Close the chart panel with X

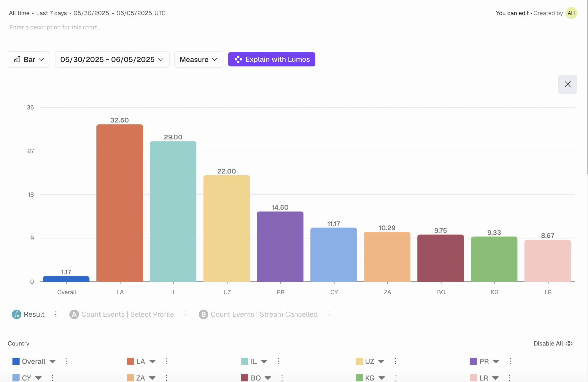click(568, 84)
